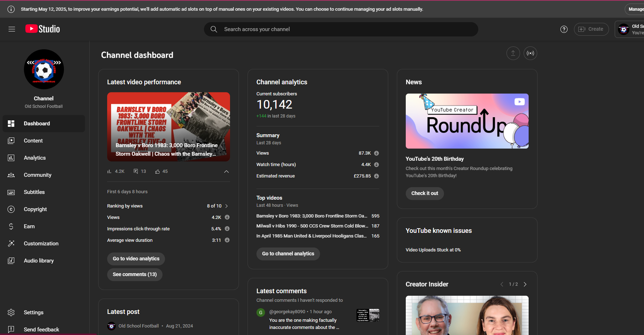Screen dimensions: 644x335
Task: Go to previous Creator Insider card
Action: (x=501, y=284)
